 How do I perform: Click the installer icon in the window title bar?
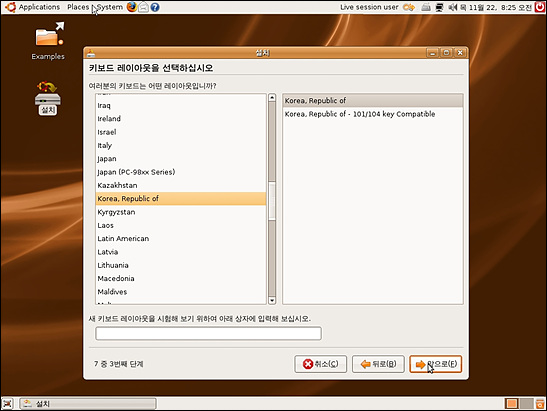tap(91, 53)
